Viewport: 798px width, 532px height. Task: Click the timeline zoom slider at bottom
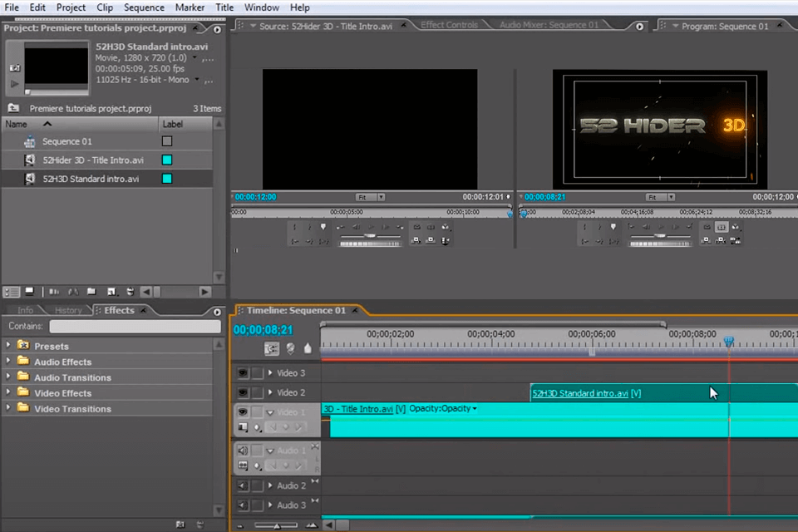277,525
